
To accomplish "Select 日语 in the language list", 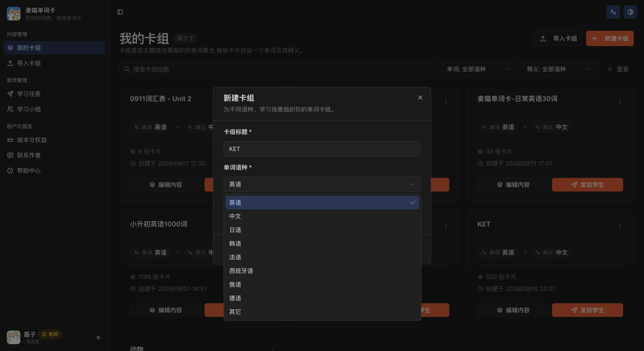I will [322, 230].
